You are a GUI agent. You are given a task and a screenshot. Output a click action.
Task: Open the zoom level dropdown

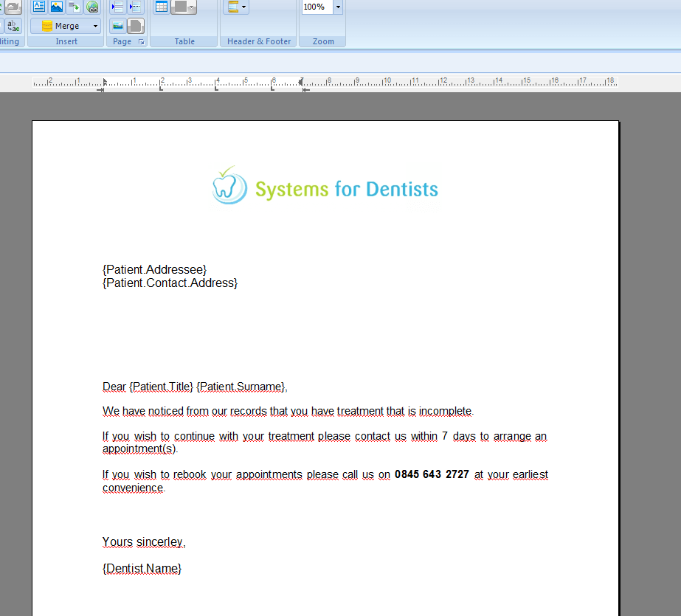click(336, 7)
